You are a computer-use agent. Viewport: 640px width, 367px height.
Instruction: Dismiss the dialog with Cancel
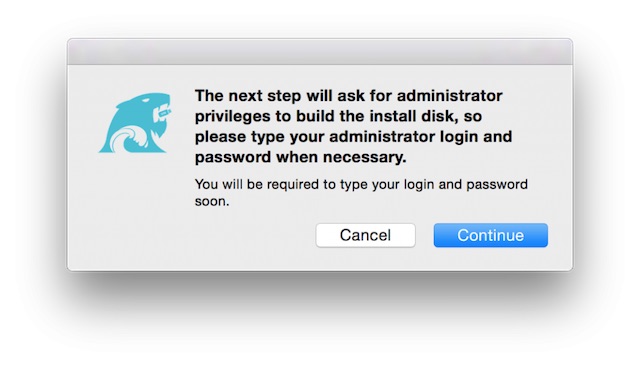point(365,235)
